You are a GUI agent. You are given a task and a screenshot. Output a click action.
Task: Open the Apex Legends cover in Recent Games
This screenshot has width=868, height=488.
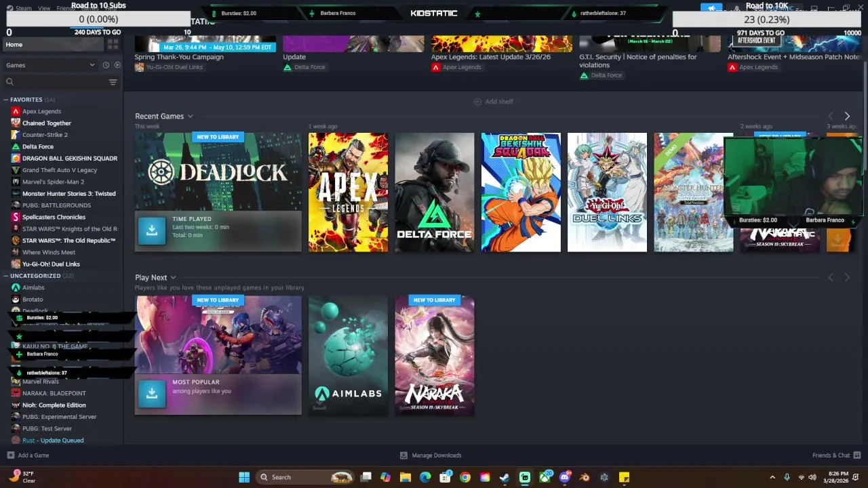[349, 192]
